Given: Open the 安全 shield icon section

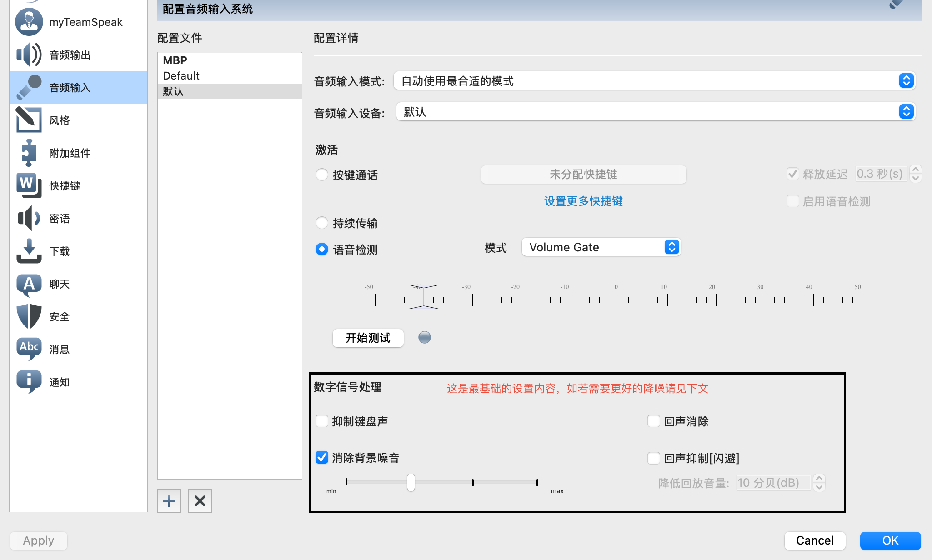Looking at the screenshot, I should tap(29, 316).
